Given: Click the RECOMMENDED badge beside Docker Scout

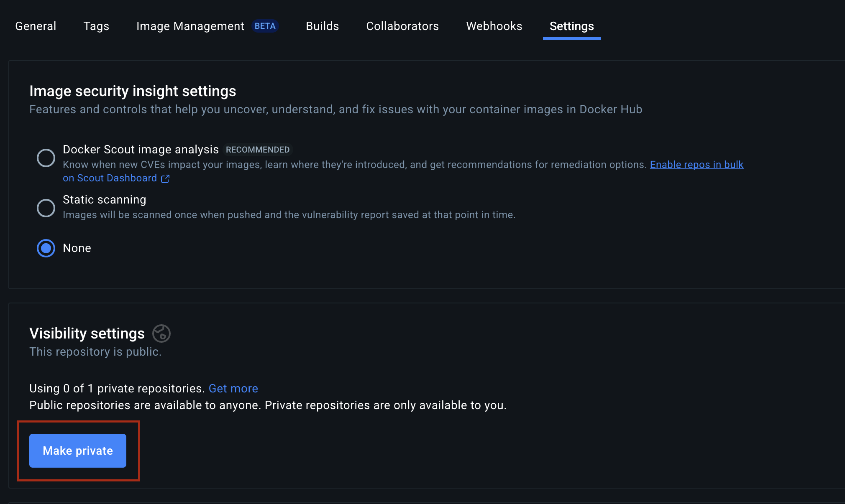Looking at the screenshot, I should coord(257,150).
